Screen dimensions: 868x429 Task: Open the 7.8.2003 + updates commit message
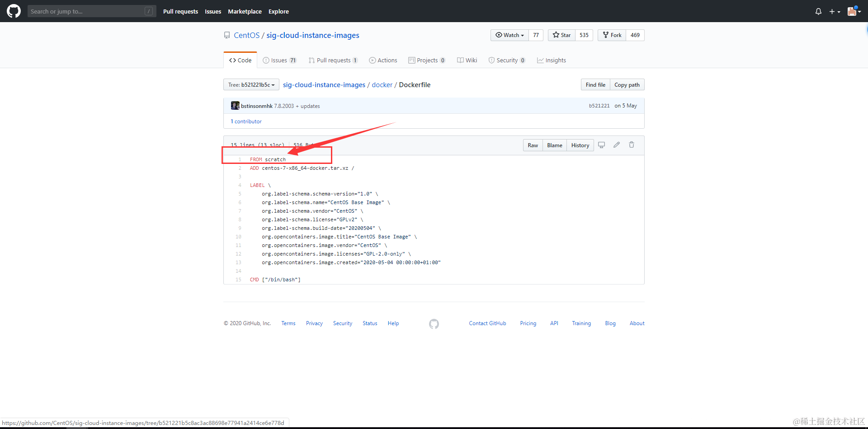click(297, 106)
